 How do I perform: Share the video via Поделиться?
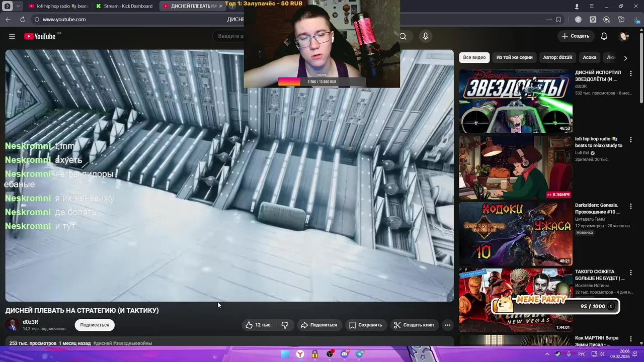(318, 325)
